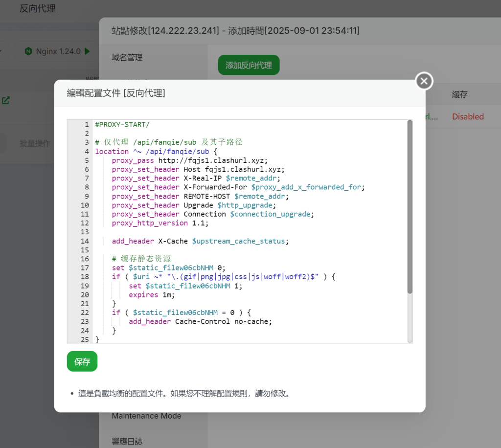
Task: Click the 添加反向代理 button behind the dialog
Action: tap(249, 65)
